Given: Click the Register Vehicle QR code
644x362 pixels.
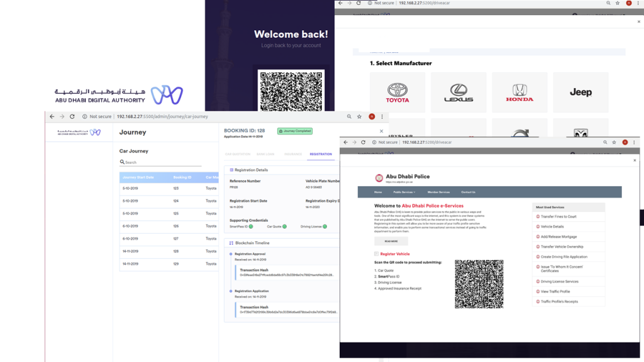Looking at the screenshot, I should pyautogui.click(x=479, y=284).
